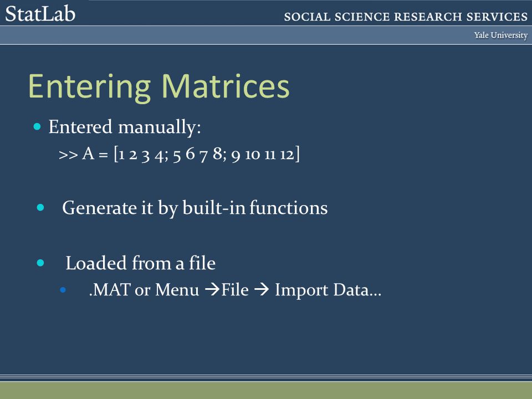Click the cyan bullet beside Entered manually
532x399 pixels.
pos(37,127)
